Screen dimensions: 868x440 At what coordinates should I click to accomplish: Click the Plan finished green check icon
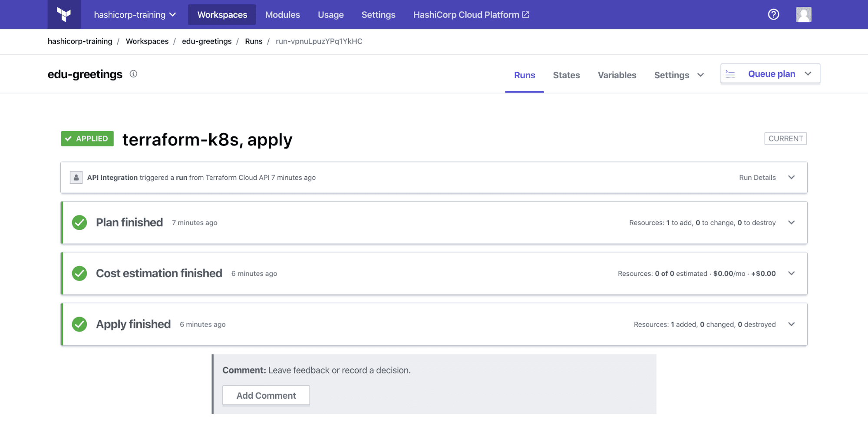pyautogui.click(x=79, y=222)
